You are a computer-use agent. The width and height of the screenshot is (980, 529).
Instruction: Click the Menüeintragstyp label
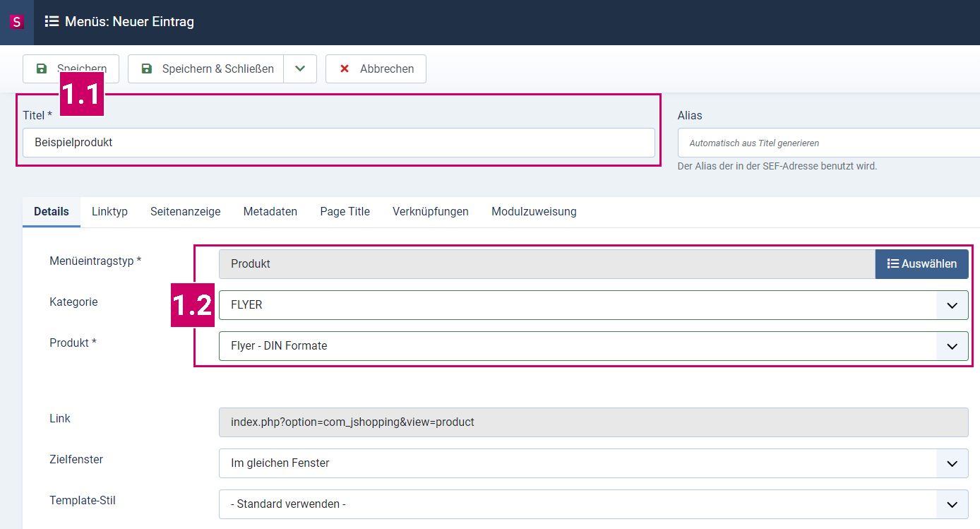click(95, 261)
